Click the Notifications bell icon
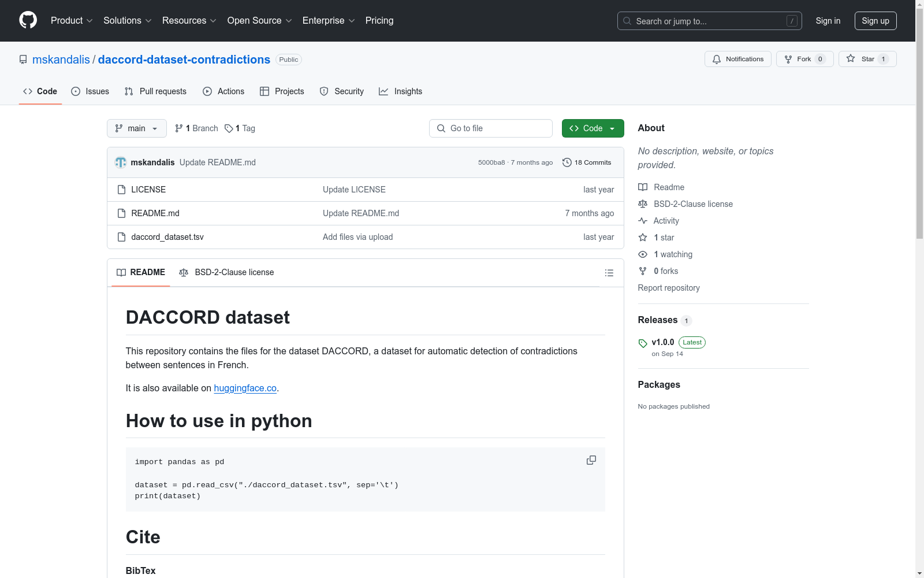The height and width of the screenshot is (578, 924). tap(717, 59)
